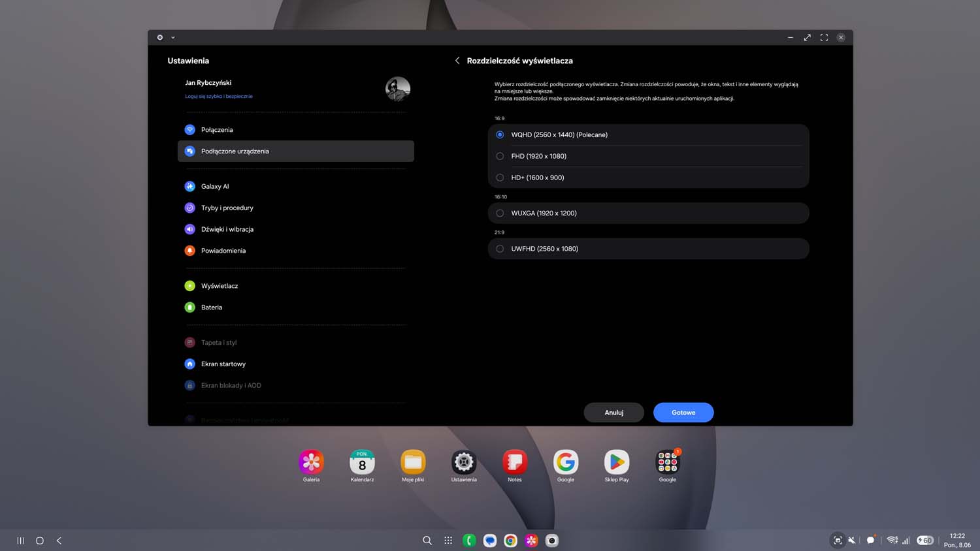980x551 pixels.
Task: Open the Camera app in taskbar
Action: click(552, 541)
